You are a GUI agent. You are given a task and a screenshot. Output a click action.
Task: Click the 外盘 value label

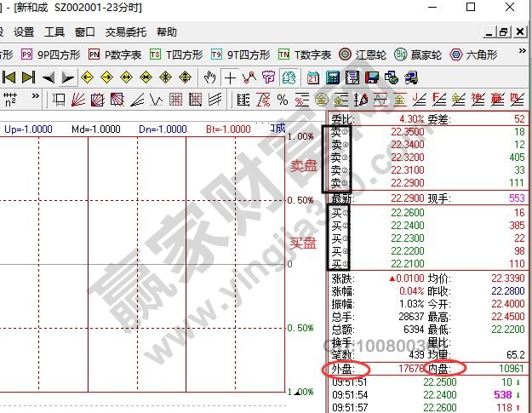(x=340, y=369)
